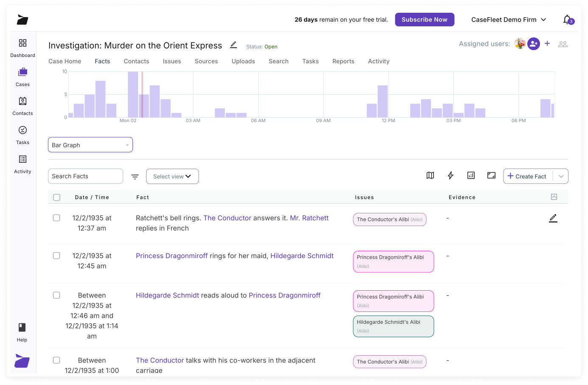Open notifications bell
Viewport: 588px width, 385px height.
point(567,20)
